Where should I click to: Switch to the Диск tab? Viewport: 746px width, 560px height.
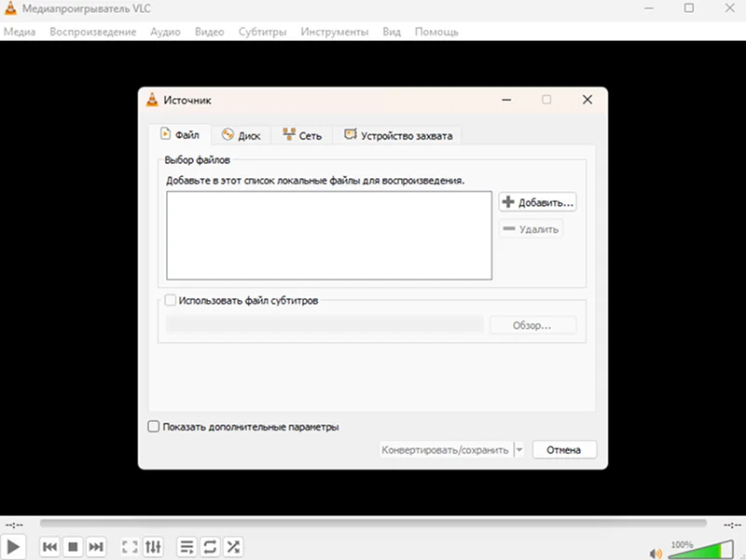[x=242, y=135]
